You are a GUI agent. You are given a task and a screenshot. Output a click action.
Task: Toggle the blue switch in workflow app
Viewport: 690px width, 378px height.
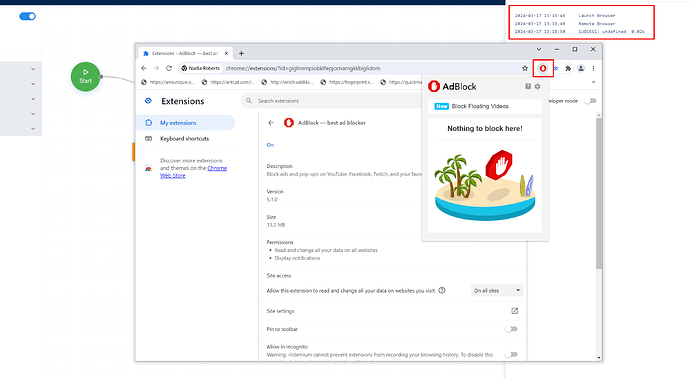point(27,16)
